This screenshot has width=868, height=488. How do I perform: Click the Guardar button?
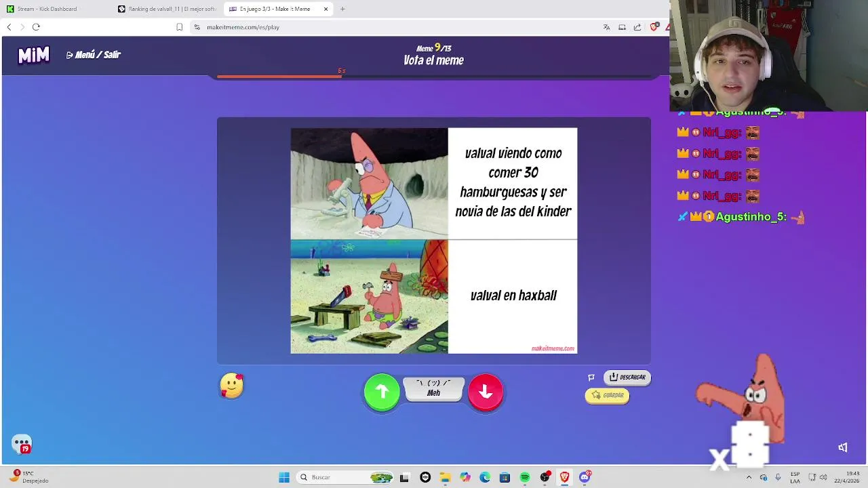click(607, 395)
